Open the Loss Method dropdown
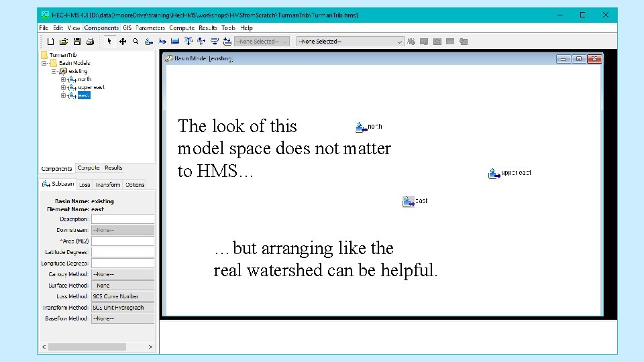Screen dimensions: 644x362 (123, 296)
